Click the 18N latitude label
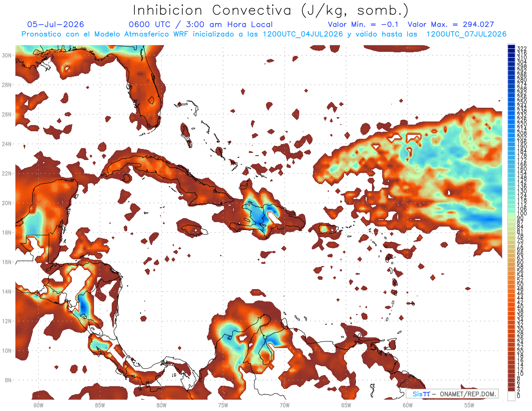 click(6, 232)
